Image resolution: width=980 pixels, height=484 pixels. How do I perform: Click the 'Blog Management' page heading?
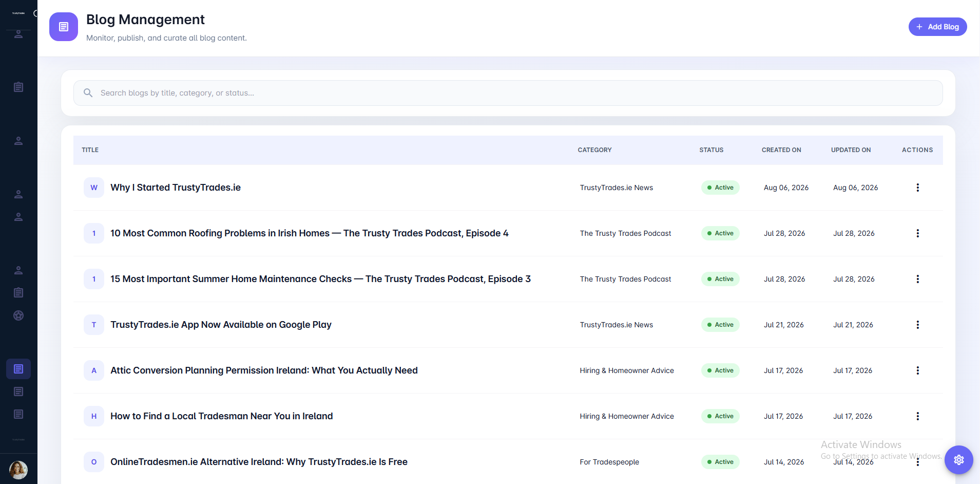pos(145,20)
